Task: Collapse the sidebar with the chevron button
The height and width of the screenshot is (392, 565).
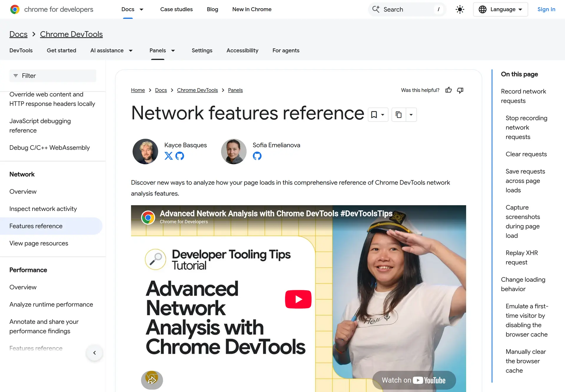Action: (x=94, y=353)
